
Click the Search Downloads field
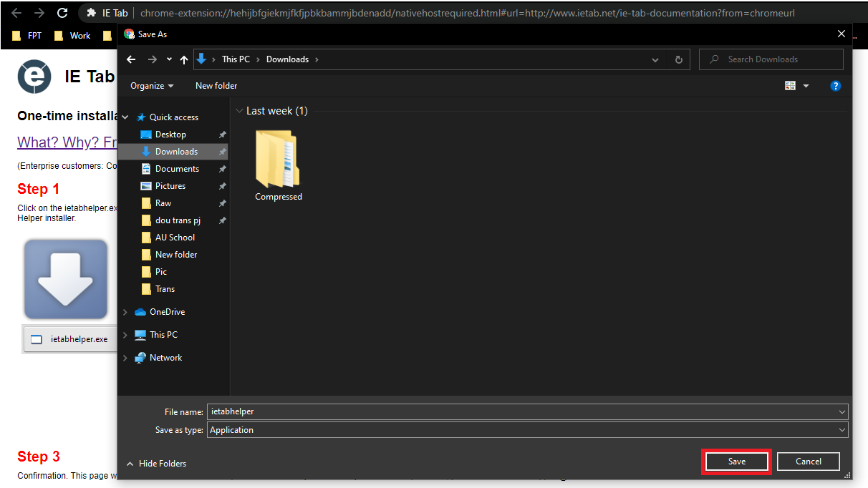tap(771, 59)
